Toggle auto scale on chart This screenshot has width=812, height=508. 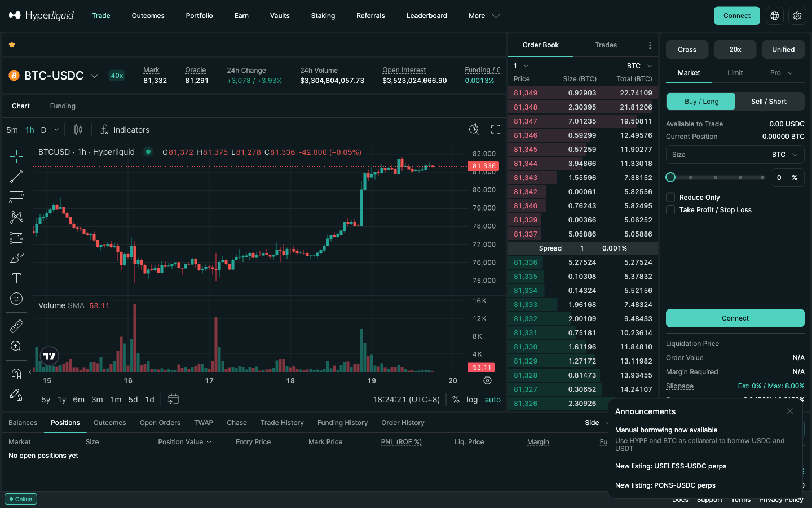(x=492, y=400)
